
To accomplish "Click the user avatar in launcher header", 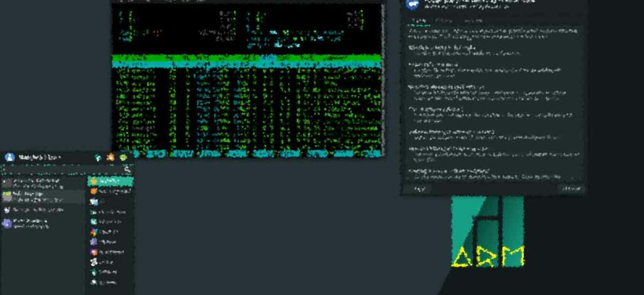I will [9, 157].
